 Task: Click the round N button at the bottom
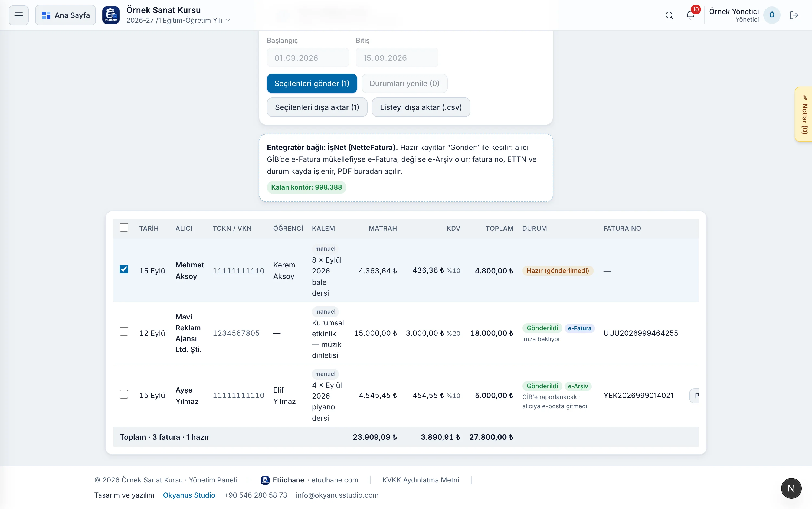click(791, 488)
